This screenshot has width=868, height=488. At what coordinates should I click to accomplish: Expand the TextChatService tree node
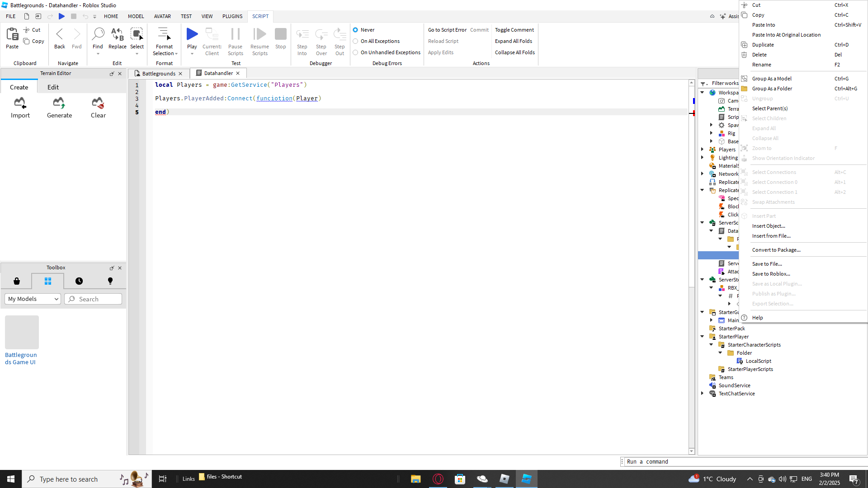tap(703, 394)
